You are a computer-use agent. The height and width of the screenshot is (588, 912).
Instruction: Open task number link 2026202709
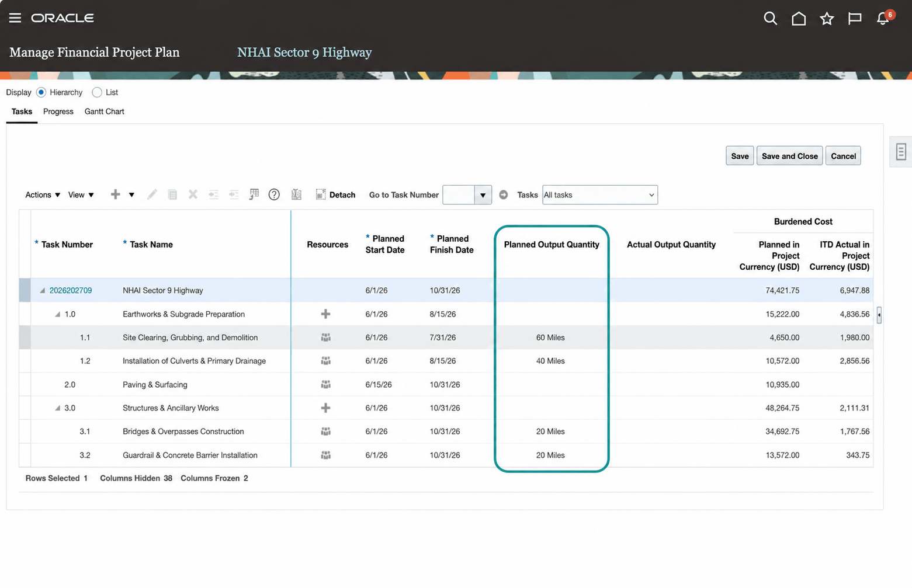click(x=71, y=291)
